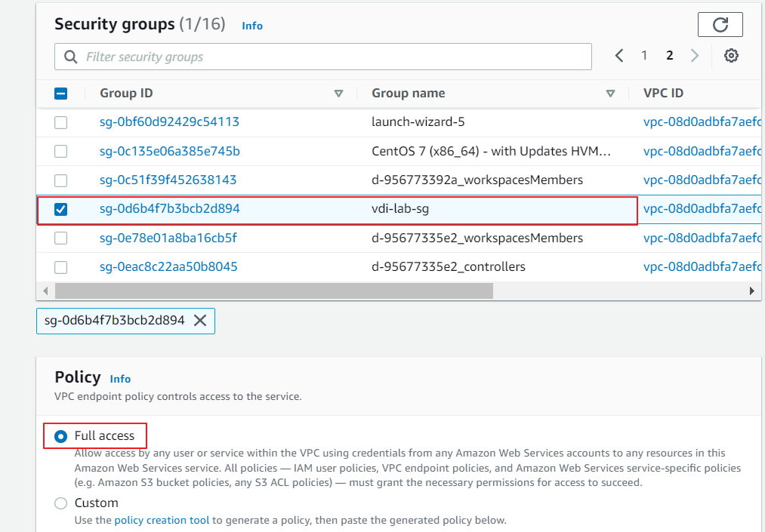Open the policy creation tool link
Viewport: 765px width, 532px height.
pyautogui.click(x=161, y=520)
